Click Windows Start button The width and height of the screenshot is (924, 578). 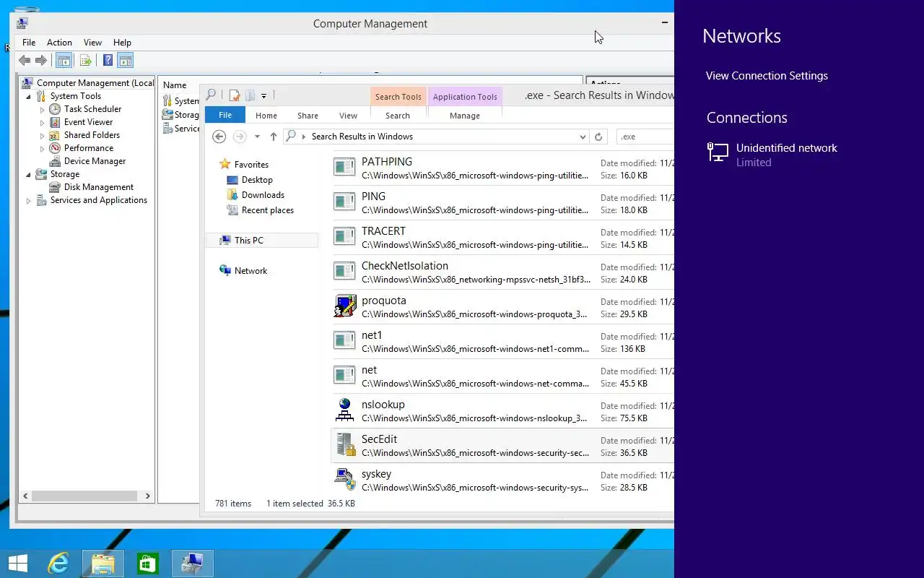[x=17, y=564]
